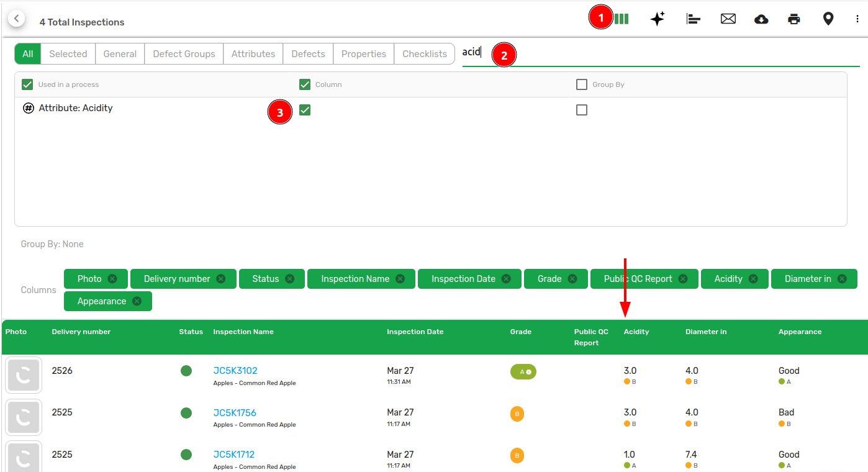The image size is (868, 472).
Task: Go back using the chevron button
Action: (17, 19)
